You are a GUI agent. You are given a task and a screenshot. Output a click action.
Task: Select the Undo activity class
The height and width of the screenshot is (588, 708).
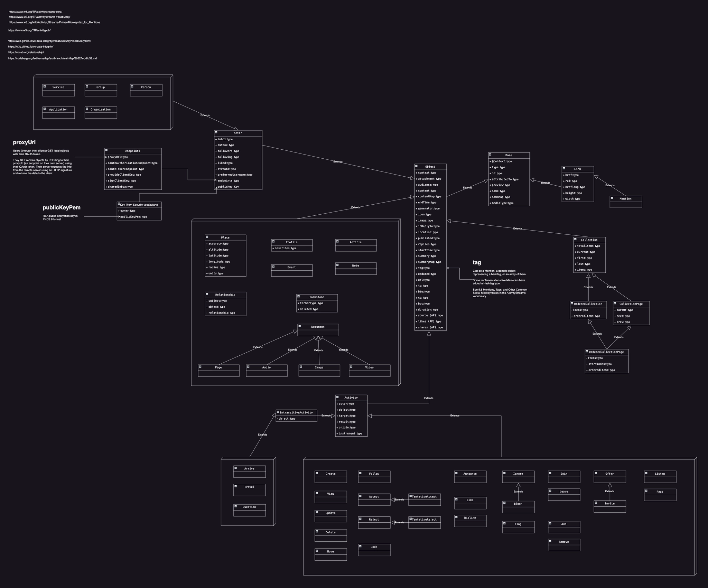(374, 550)
